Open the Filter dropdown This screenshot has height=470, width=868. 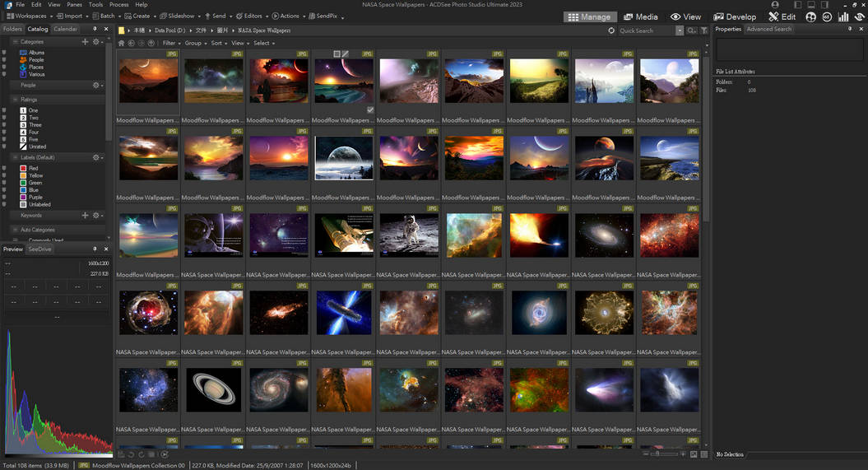tap(169, 43)
